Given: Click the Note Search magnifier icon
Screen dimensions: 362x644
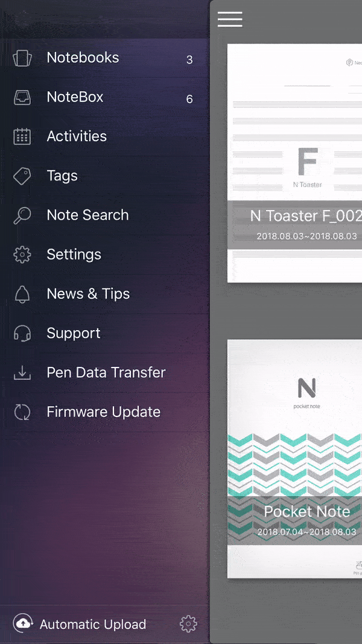Looking at the screenshot, I should point(22,215).
